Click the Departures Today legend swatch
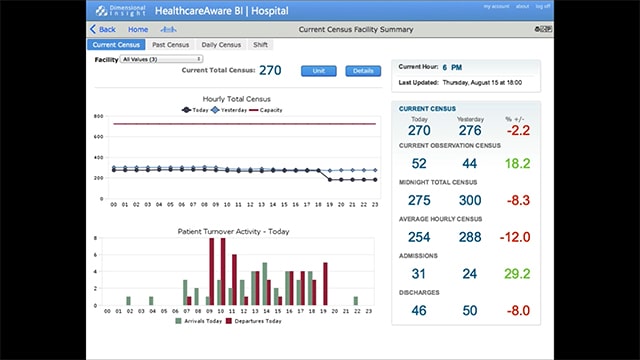 coord(229,321)
